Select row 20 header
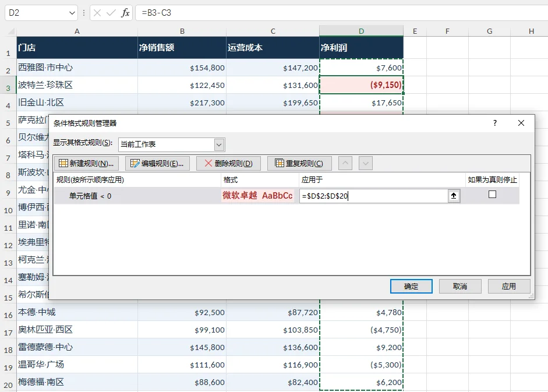This screenshot has width=548, height=392. click(x=8, y=382)
